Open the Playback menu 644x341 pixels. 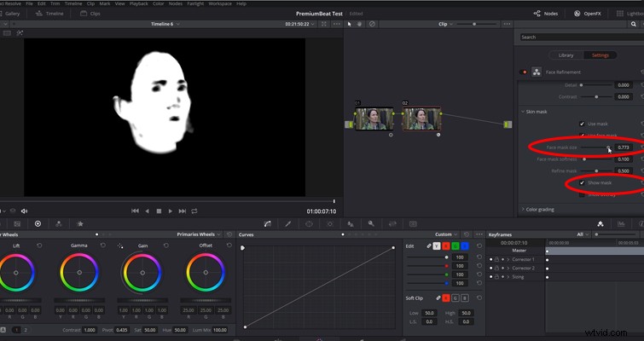click(x=138, y=3)
